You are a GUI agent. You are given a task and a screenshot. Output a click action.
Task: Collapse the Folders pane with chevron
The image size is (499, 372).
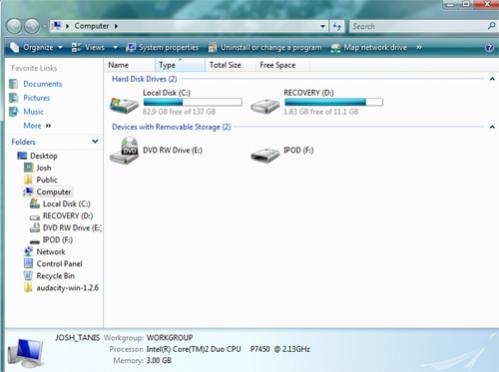95,142
